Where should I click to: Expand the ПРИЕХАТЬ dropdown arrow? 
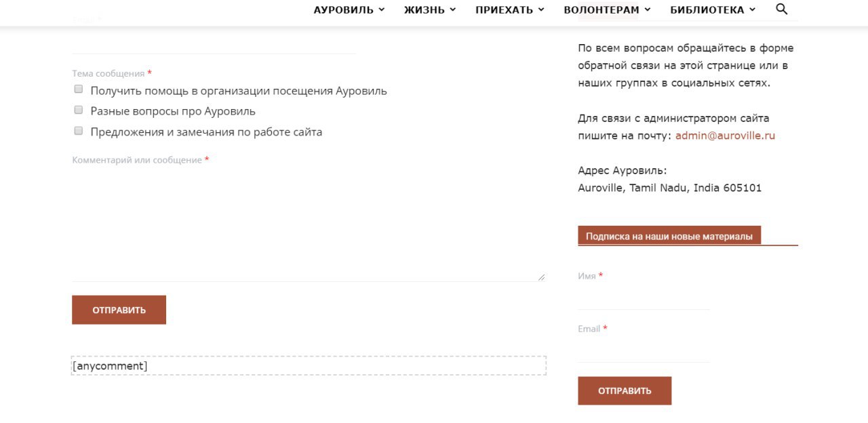(x=541, y=9)
